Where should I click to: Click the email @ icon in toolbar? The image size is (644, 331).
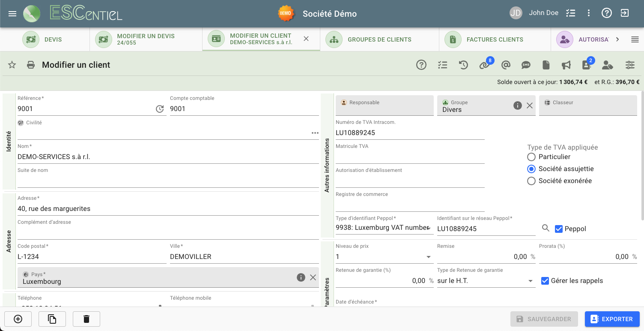point(506,65)
